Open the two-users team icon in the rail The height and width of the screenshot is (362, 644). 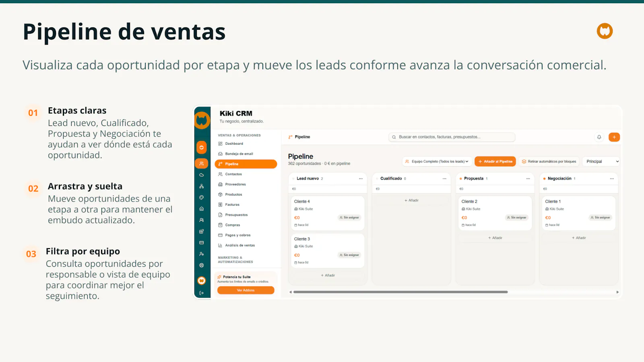coord(202,220)
